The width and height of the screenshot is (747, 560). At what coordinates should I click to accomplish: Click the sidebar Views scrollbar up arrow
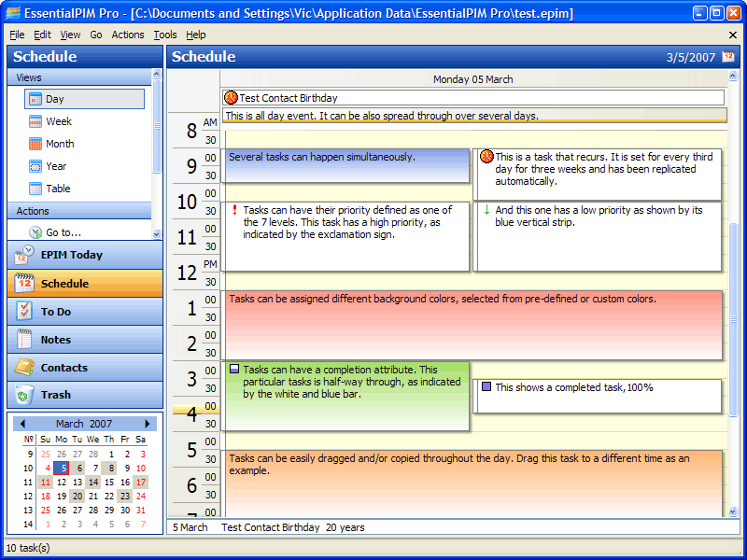[156, 74]
